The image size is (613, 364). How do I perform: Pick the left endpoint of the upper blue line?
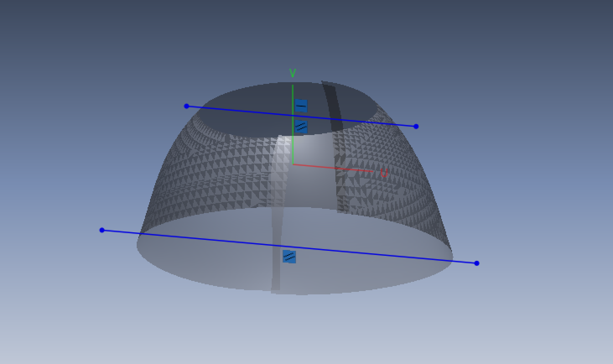click(x=187, y=106)
